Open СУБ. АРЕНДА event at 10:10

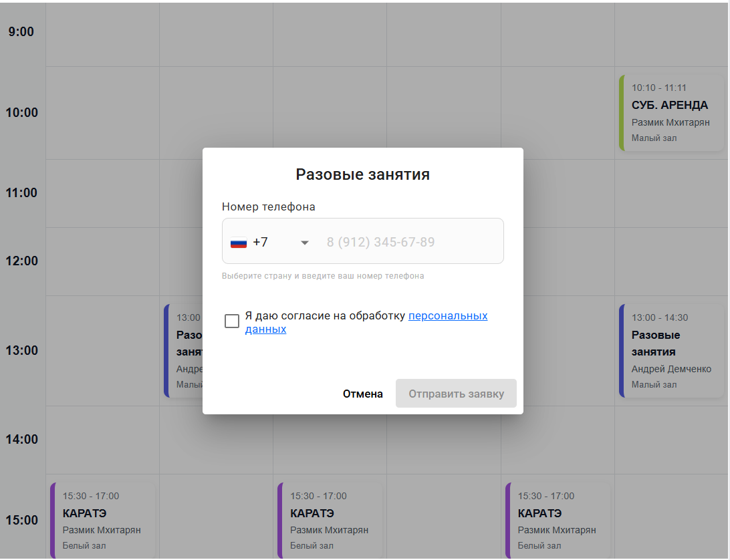[671, 113]
